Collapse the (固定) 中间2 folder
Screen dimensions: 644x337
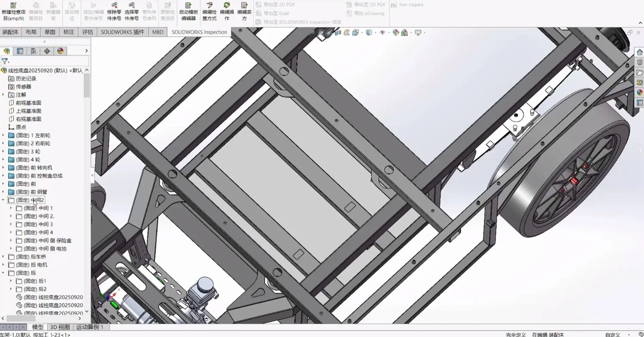click(x=3, y=200)
